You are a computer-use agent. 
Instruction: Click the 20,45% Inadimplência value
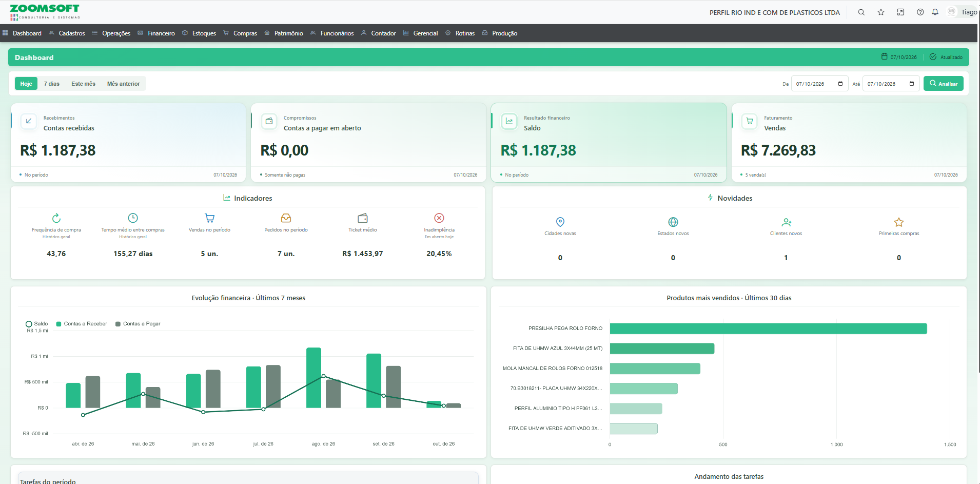[x=439, y=254]
